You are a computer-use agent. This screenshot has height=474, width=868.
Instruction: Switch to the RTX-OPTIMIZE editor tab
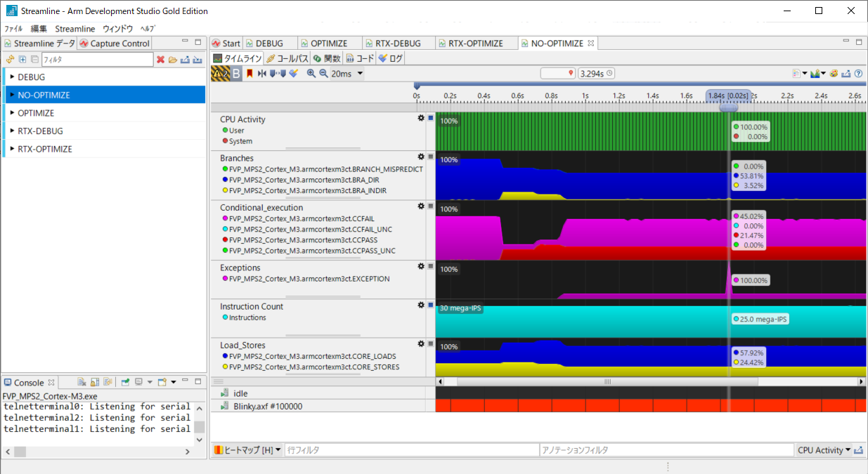pos(475,43)
